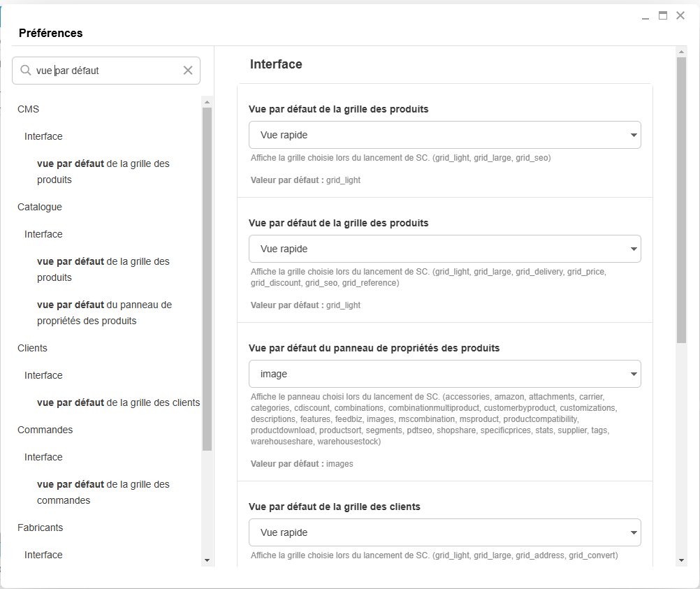The image size is (700, 589).
Task: Open the product properties panel 'image' dropdown
Action: (x=444, y=374)
